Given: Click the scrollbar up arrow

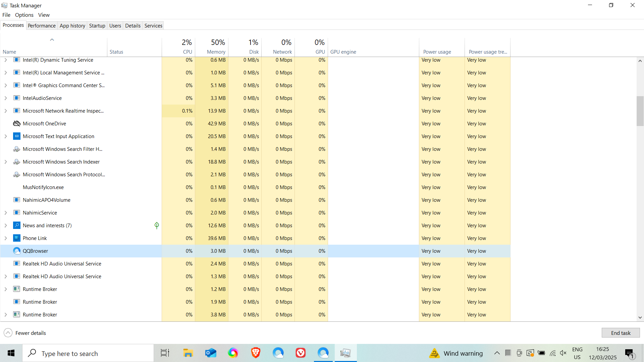Looking at the screenshot, I should point(640,61).
